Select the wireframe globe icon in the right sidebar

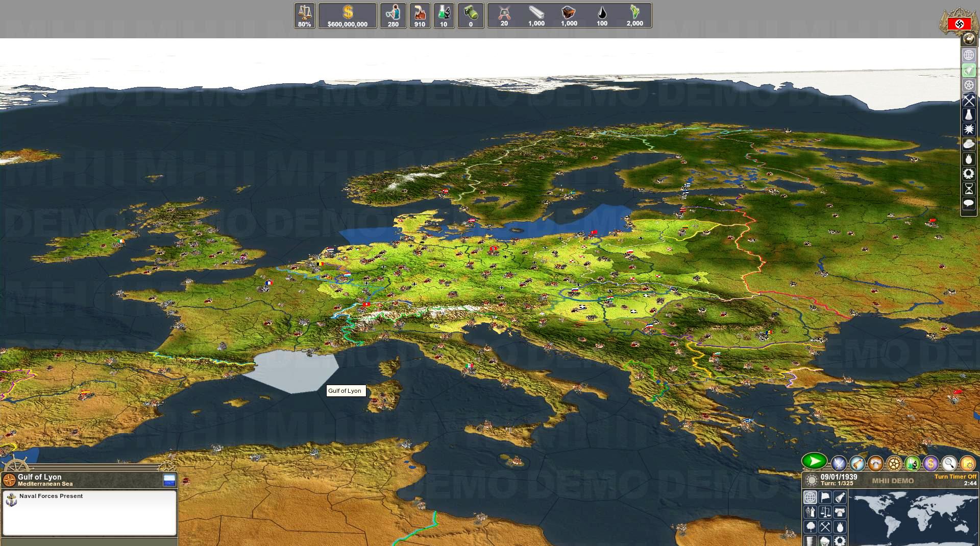click(969, 55)
